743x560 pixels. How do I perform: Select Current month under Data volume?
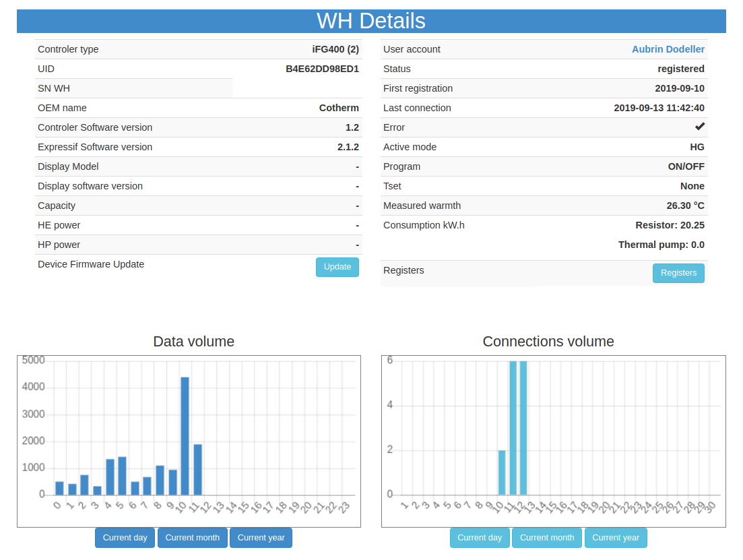click(x=192, y=538)
